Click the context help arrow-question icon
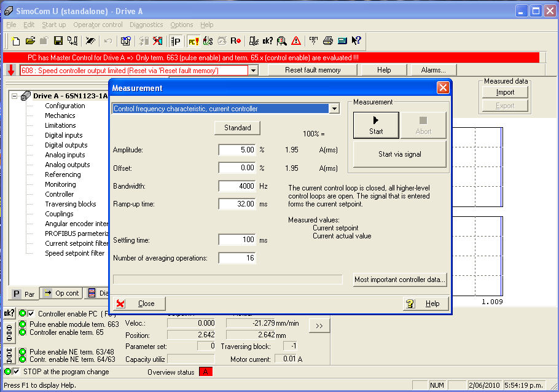Viewport: 559px width, 392px height. coord(357,41)
